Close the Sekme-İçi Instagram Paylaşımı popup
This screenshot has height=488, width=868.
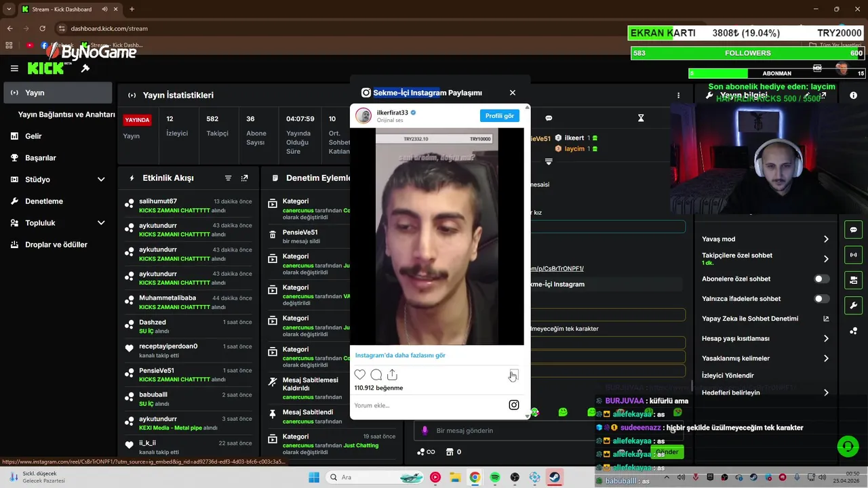[513, 93]
